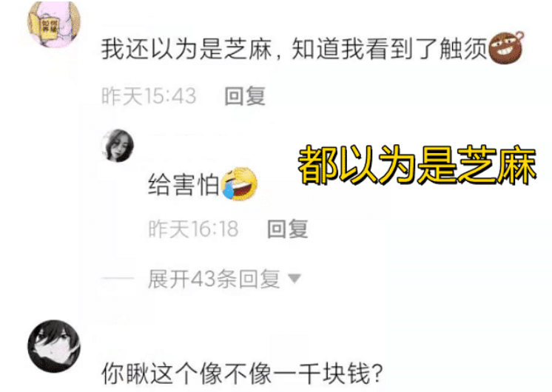Open the first commenter's pink avatar
The width and height of the screenshot is (552, 392).
54,24
